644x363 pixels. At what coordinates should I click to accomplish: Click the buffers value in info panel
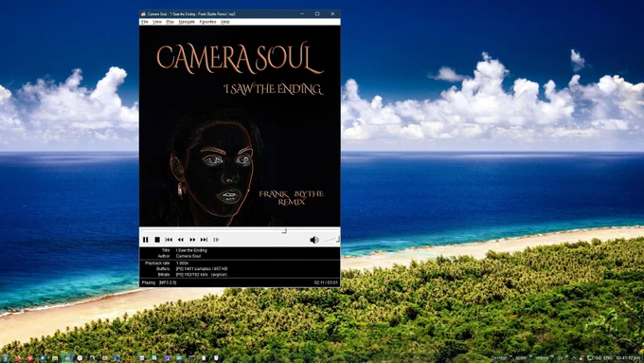(202, 269)
